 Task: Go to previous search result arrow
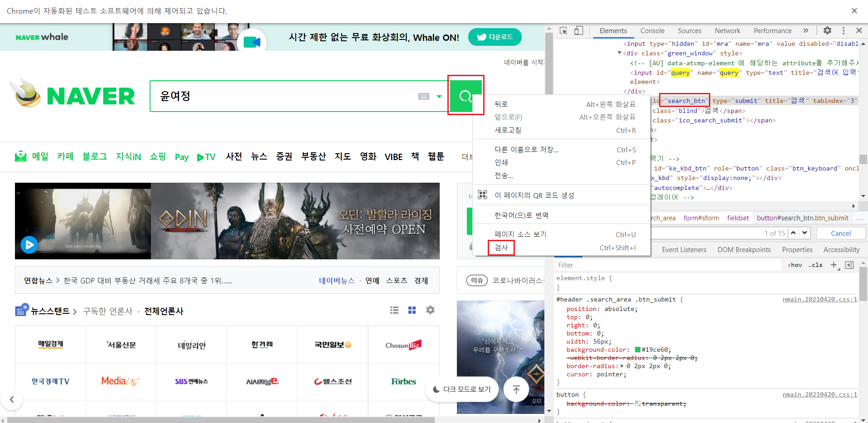793,233
